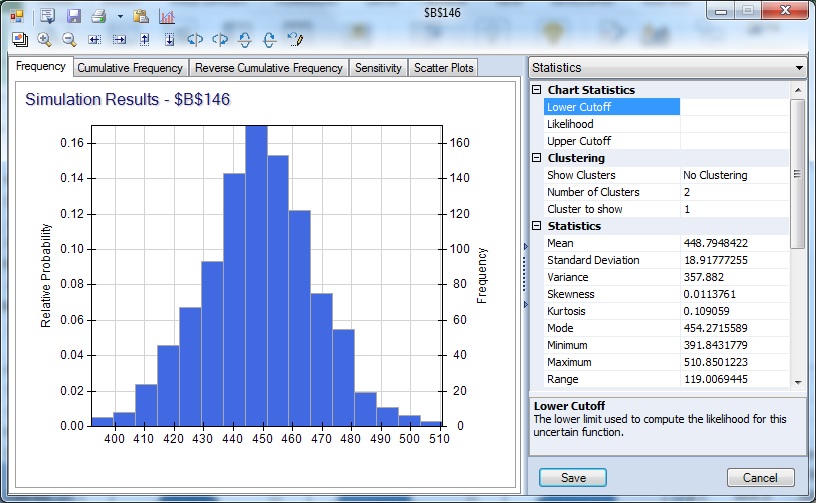The height and width of the screenshot is (503, 816).
Task: Collapse the Statistics section in the grid
Action: click(536, 226)
